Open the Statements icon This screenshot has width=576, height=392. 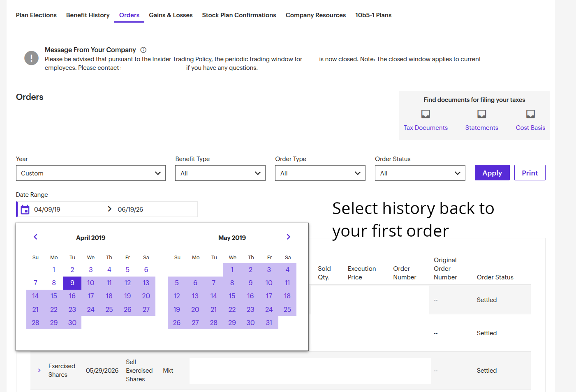click(x=481, y=114)
